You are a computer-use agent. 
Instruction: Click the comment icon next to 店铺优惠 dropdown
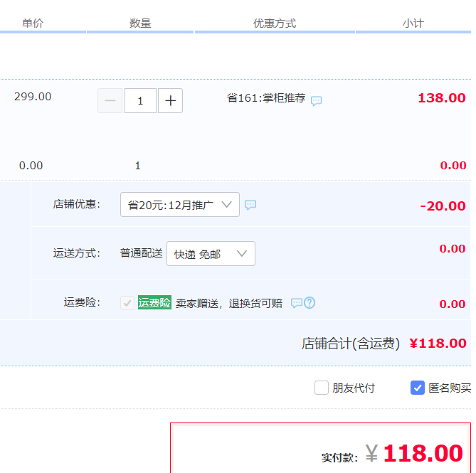click(x=250, y=205)
